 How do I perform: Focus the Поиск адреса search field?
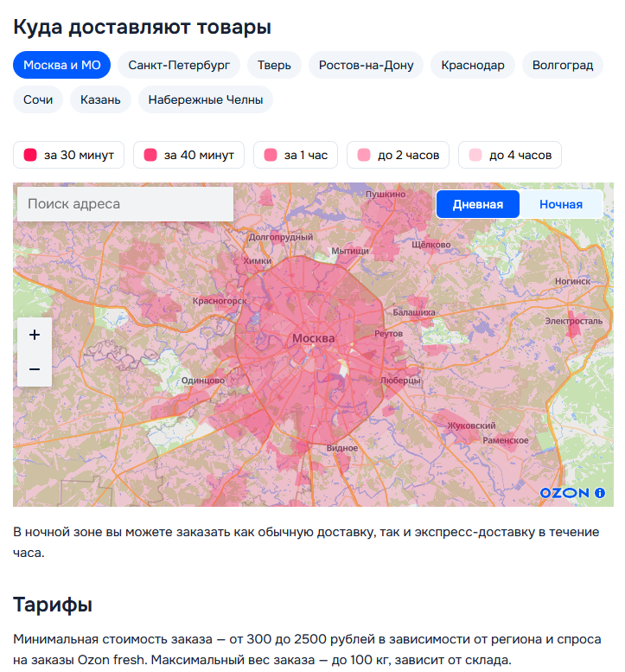[x=125, y=204]
